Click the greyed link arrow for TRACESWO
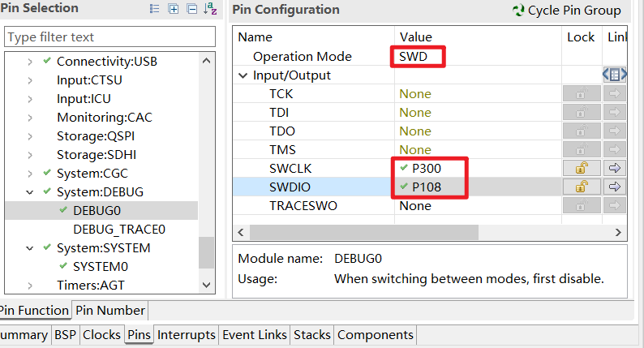Viewport: 644px width, 348px height. click(615, 205)
